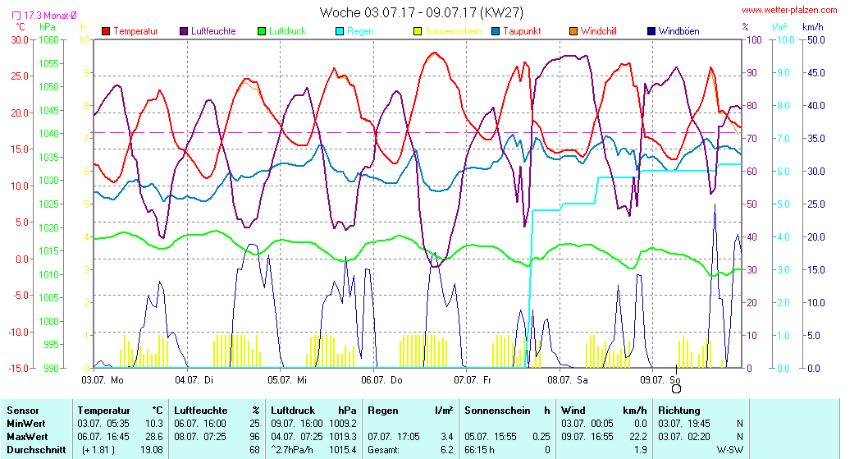Image resolution: width=868 pixels, height=459 pixels.
Task: Select the Sonnenschein legend label
Action: [x=454, y=31]
